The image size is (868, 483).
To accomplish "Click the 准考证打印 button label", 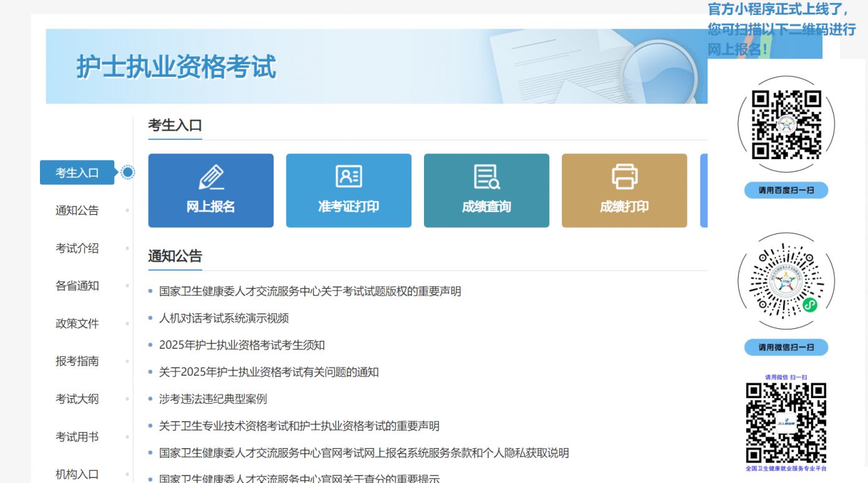I will pyautogui.click(x=348, y=207).
